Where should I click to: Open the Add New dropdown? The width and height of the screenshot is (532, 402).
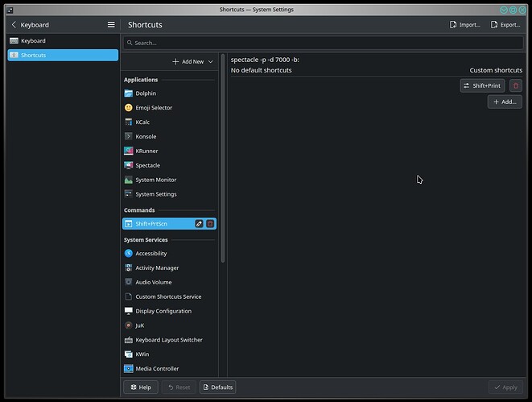click(192, 61)
